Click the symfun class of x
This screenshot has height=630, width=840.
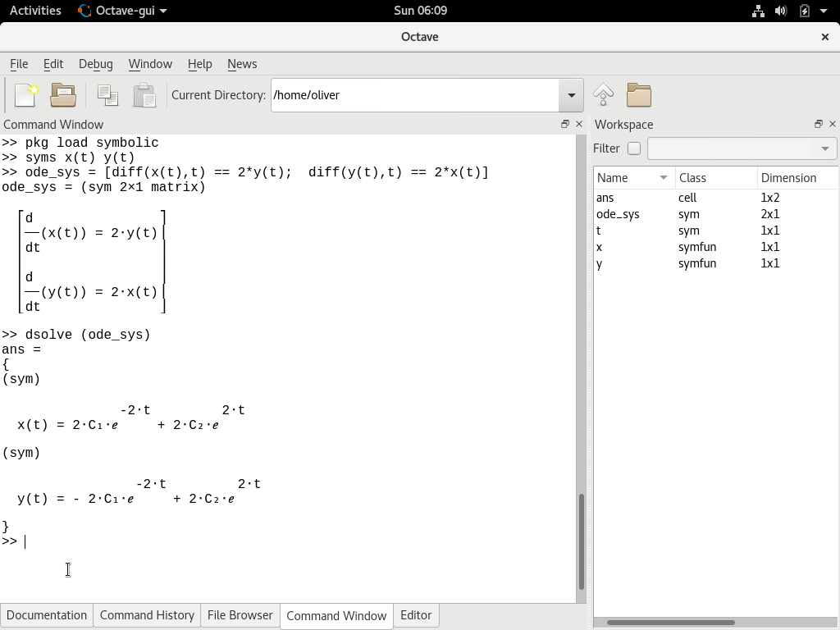(x=697, y=248)
